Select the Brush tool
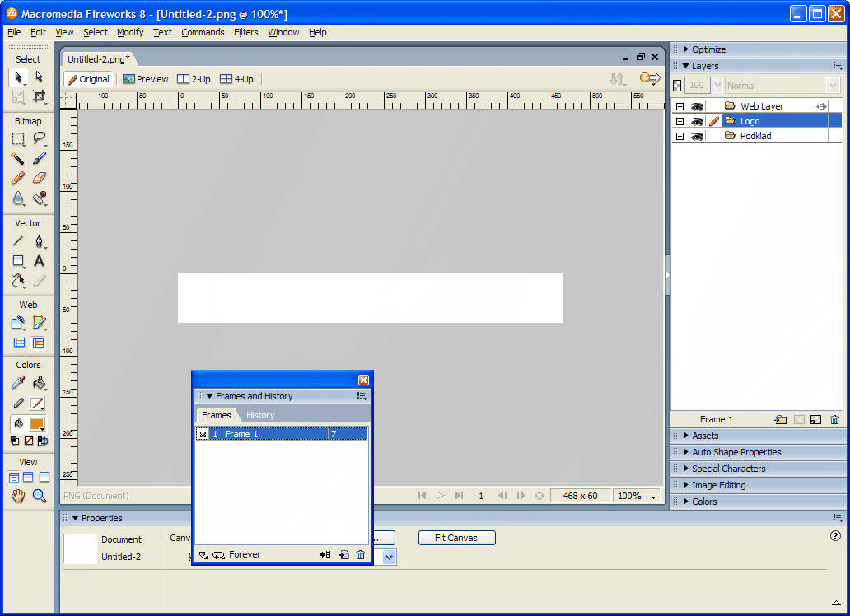This screenshot has height=616, width=850. tap(39, 158)
